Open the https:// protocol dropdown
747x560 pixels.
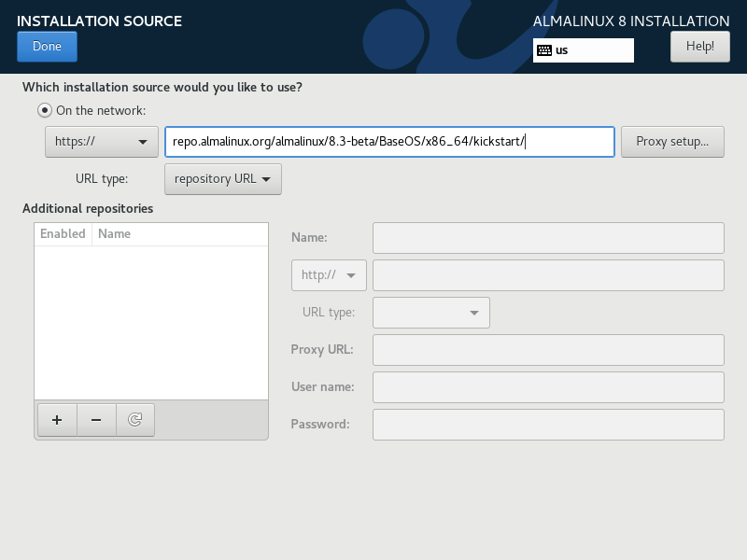pyautogui.click(x=101, y=142)
